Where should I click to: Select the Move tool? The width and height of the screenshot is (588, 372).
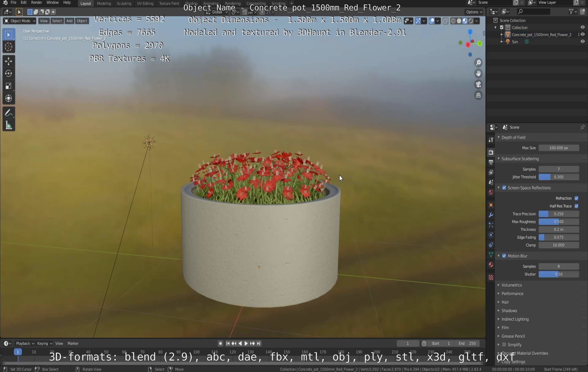(9, 61)
